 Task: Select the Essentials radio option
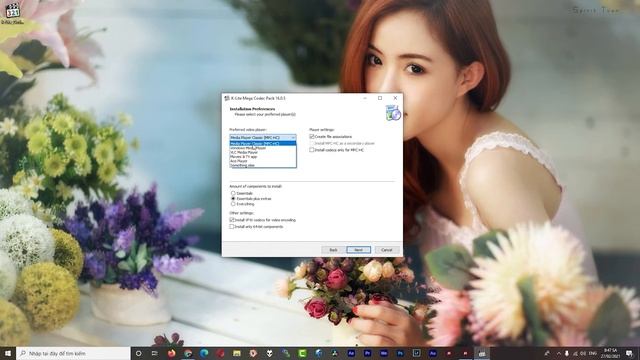click(233, 193)
